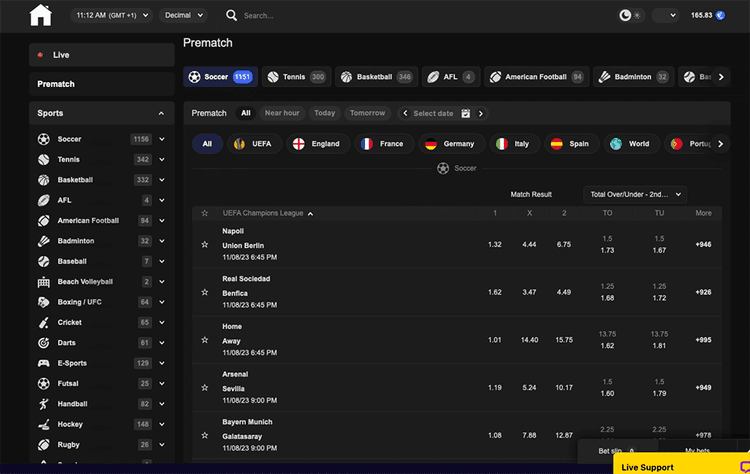Click the American Football sidebar icon
This screenshot has width=750, height=474.
pyautogui.click(x=44, y=220)
